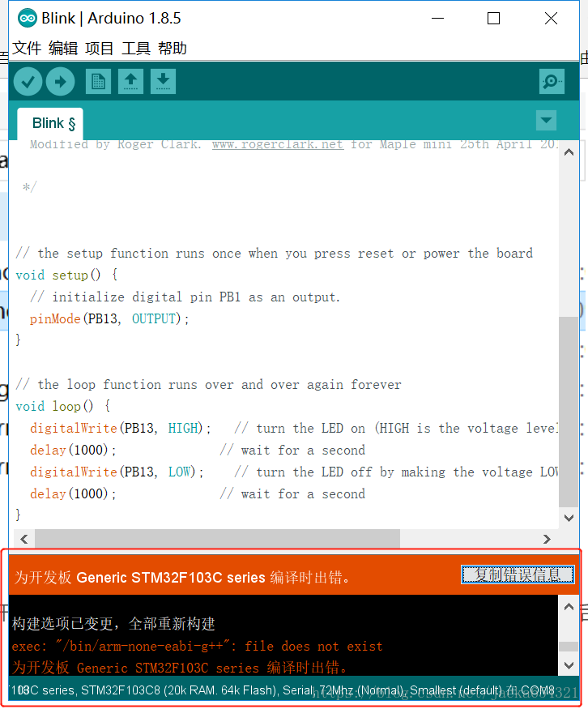Screen dimensions: 588x709
Task: Click the orange error banner message
Action: coord(182,578)
